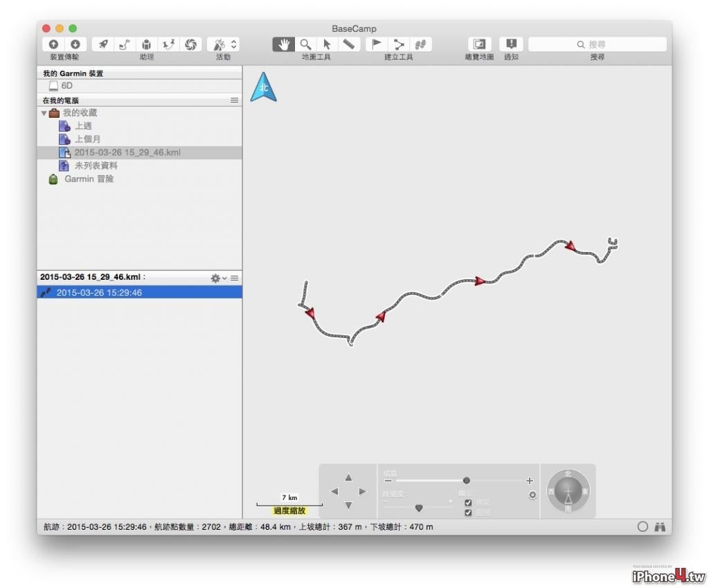The image size is (709, 588).
Task: Choose the arrow selection tool
Action: (x=327, y=44)
